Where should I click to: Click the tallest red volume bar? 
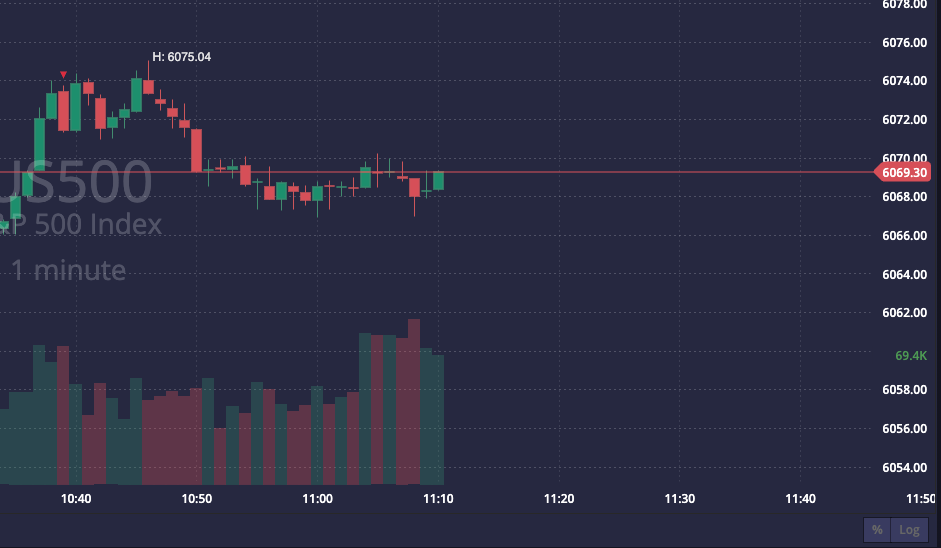point(413,400)
